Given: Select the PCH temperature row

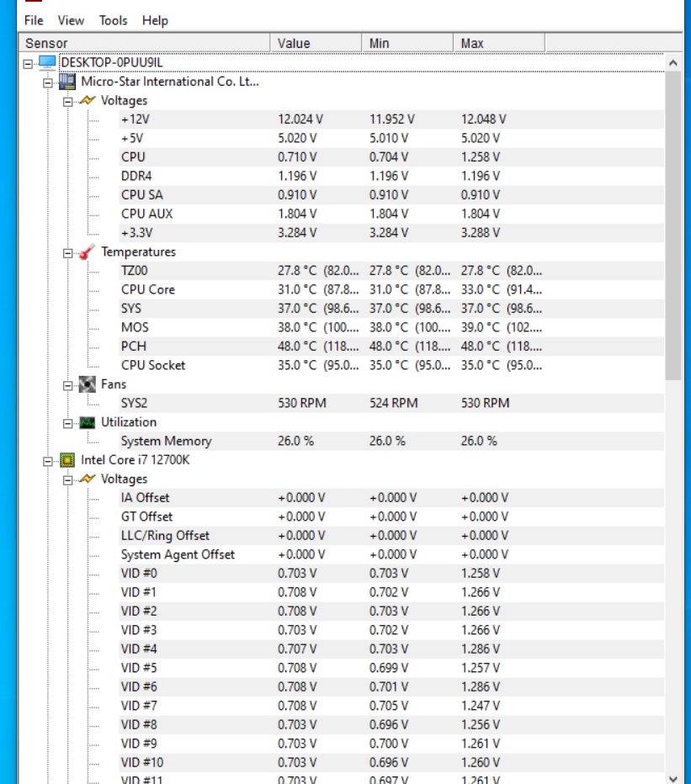Looking at the screenshot, I should click(391, 347).
